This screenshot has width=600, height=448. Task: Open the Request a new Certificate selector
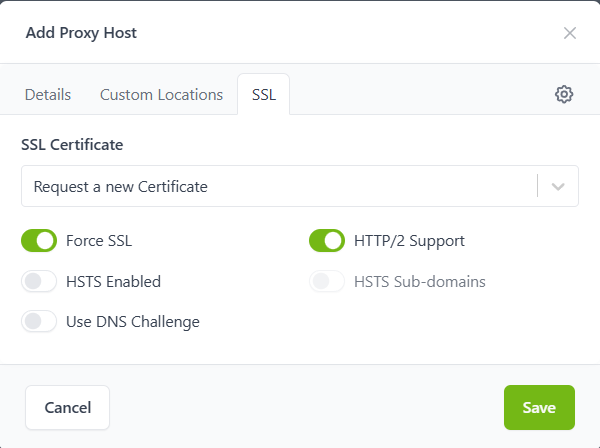(x=280, y=186)
